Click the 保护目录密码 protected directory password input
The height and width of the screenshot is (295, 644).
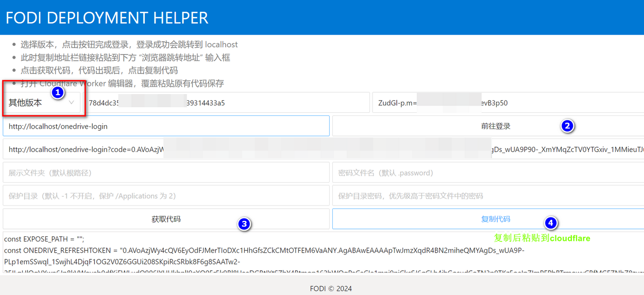(487, 196)
